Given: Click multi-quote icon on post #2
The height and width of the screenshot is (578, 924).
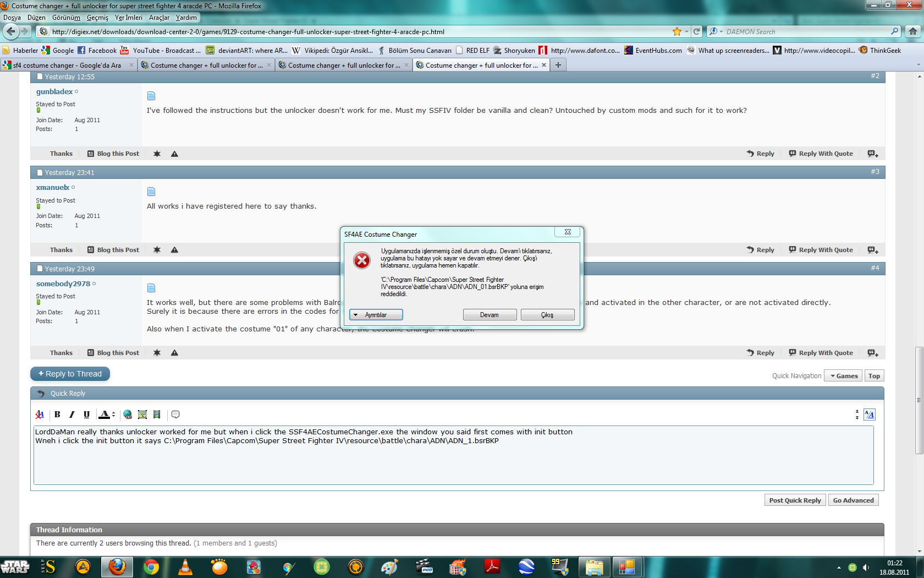Looking at the screenshot, I should pos(873,154).
